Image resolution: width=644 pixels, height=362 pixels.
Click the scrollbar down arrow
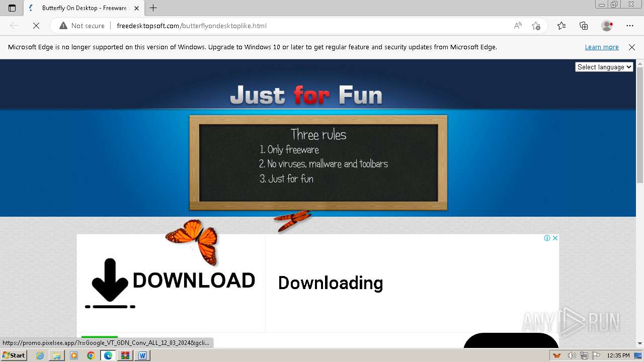640,343
